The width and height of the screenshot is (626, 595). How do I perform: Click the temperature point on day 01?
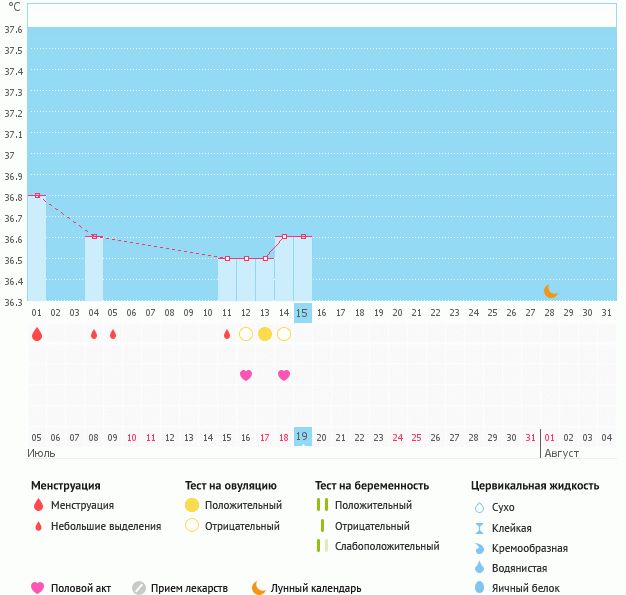click(37, 196)
